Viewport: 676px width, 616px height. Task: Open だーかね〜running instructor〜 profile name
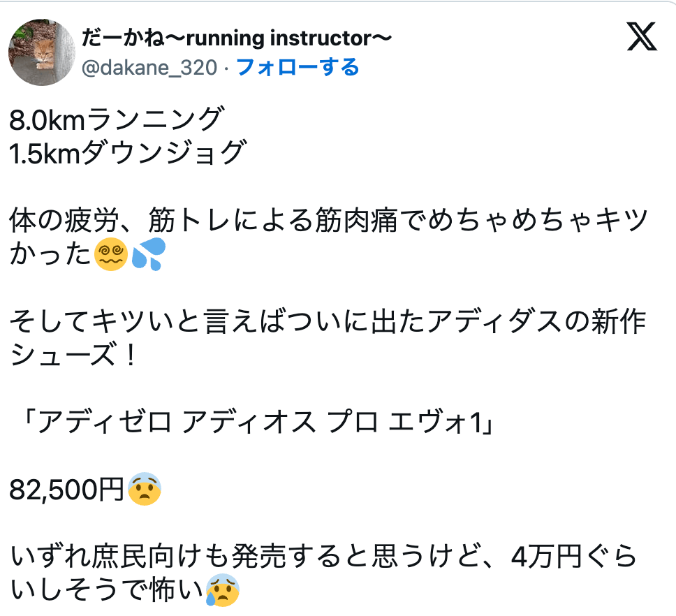pos(237,39)
